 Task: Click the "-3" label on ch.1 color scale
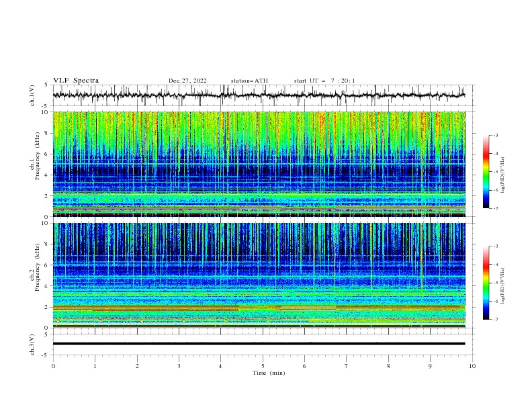tap(495, 135)
